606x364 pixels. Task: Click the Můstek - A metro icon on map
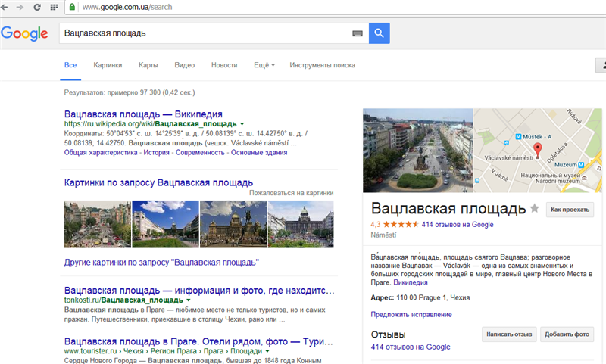519,137
